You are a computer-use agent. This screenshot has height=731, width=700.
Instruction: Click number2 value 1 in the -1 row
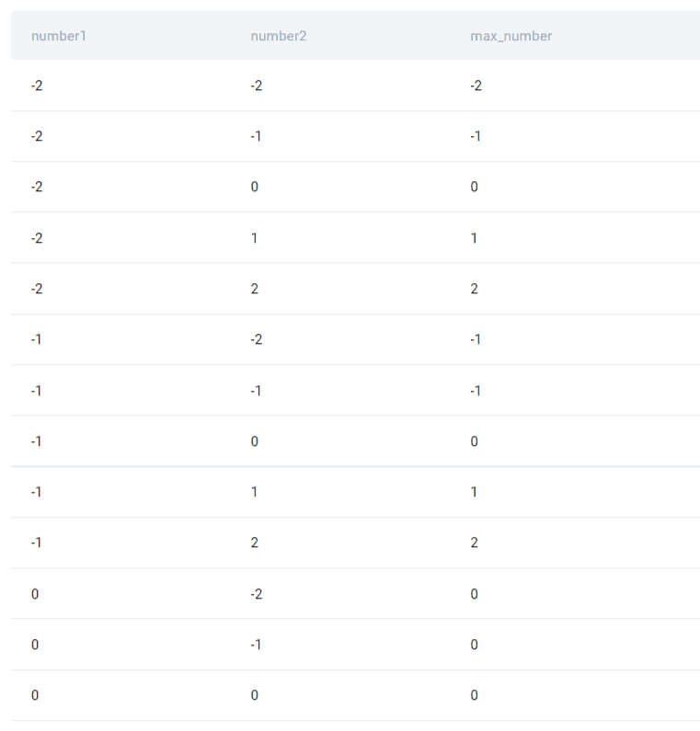click(255, 492)
